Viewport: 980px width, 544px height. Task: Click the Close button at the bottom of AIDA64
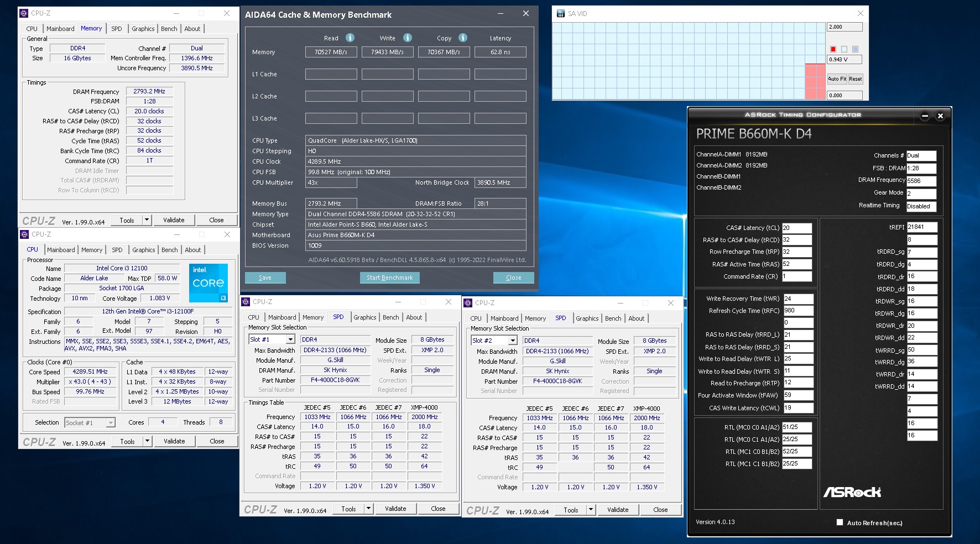pyautogui.click(x=514, y=278)
